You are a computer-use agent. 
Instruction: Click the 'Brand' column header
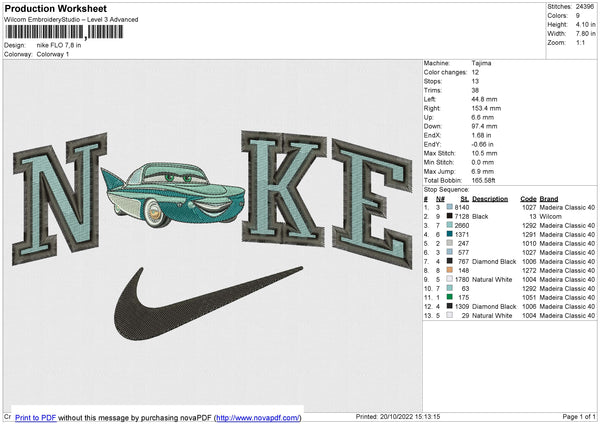(x=549, y=199)
